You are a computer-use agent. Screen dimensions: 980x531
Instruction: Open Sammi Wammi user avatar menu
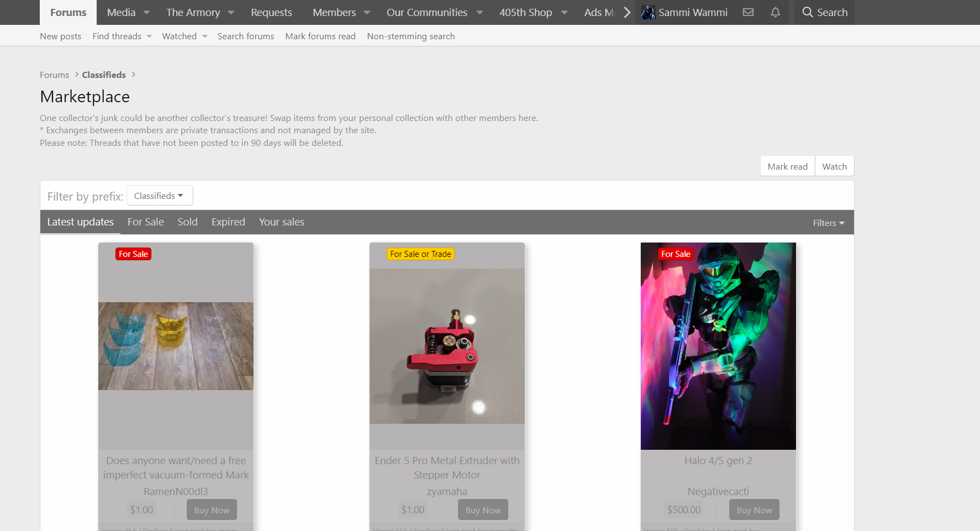(x=648, y=12)
